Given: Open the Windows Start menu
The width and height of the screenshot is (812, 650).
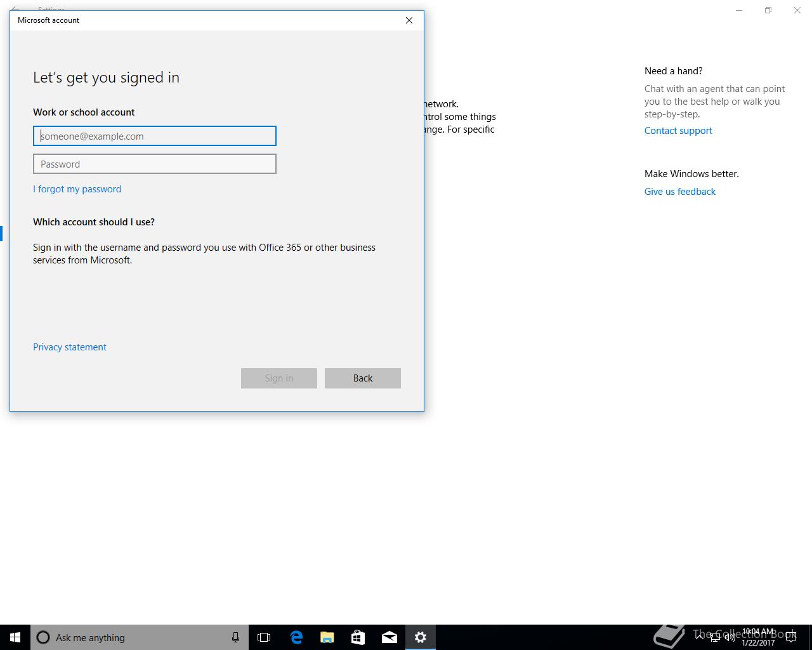Looking at the screenshot, I should click(x=15, y=637).
